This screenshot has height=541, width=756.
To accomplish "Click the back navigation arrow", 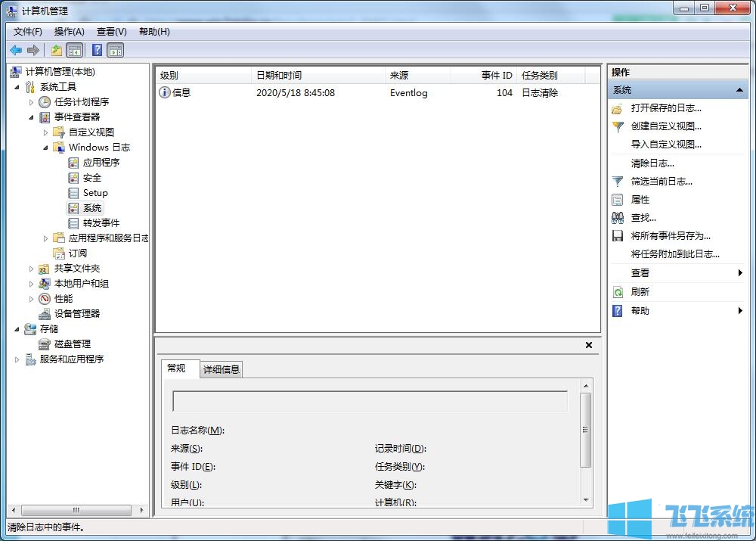I will click(x=16, y=50).
